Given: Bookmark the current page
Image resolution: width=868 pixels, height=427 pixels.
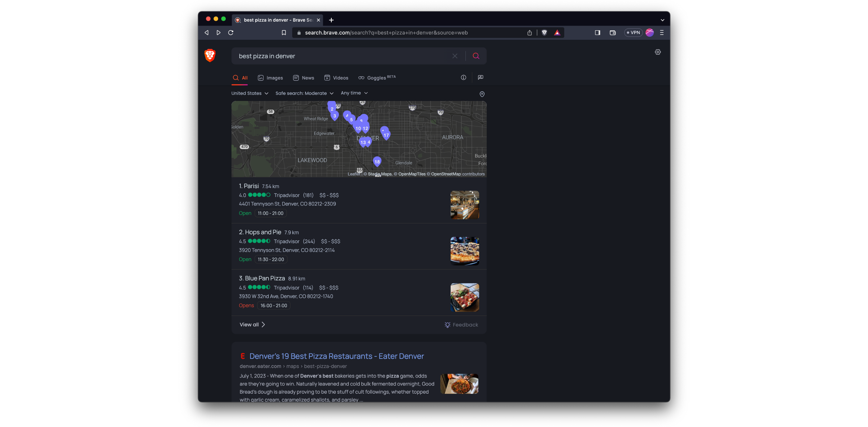Looking at the screenshot, I should 284,32.
